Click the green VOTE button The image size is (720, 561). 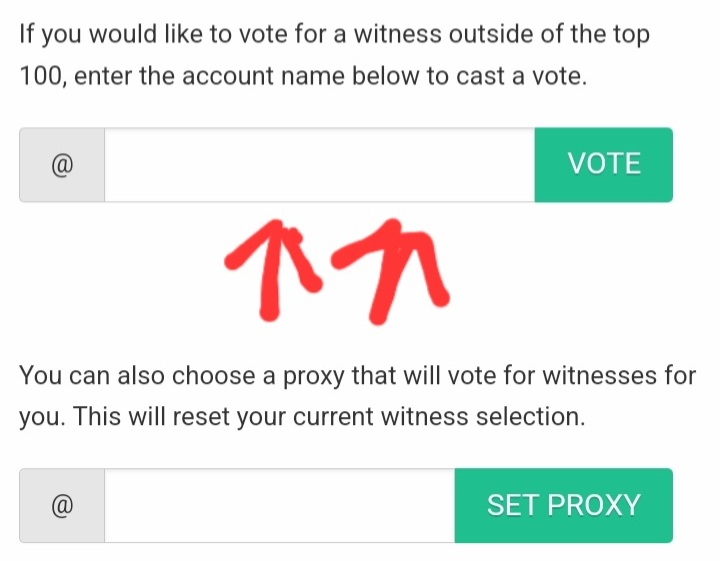pos(603,164)
